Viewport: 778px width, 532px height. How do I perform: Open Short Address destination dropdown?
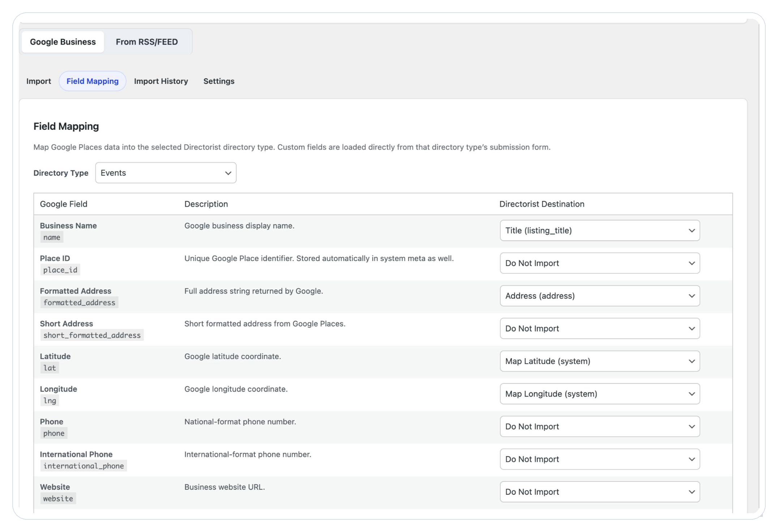pyautogui.click(x=600, y=329)
